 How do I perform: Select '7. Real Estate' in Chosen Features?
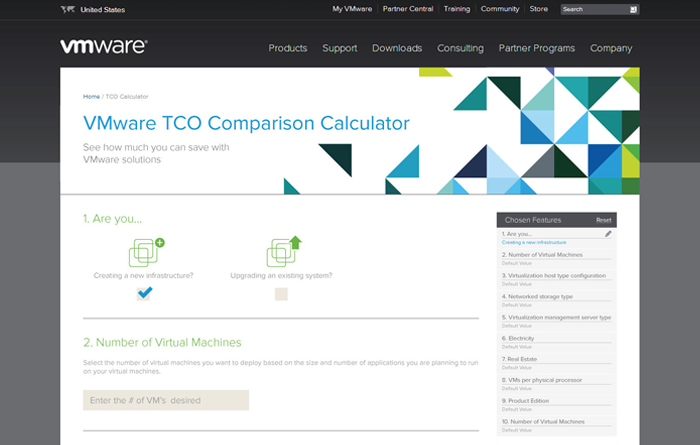click(519, 359)
